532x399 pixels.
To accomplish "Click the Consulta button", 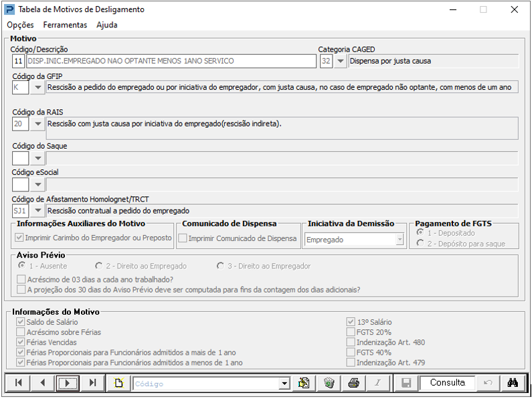I will (447, 383).
